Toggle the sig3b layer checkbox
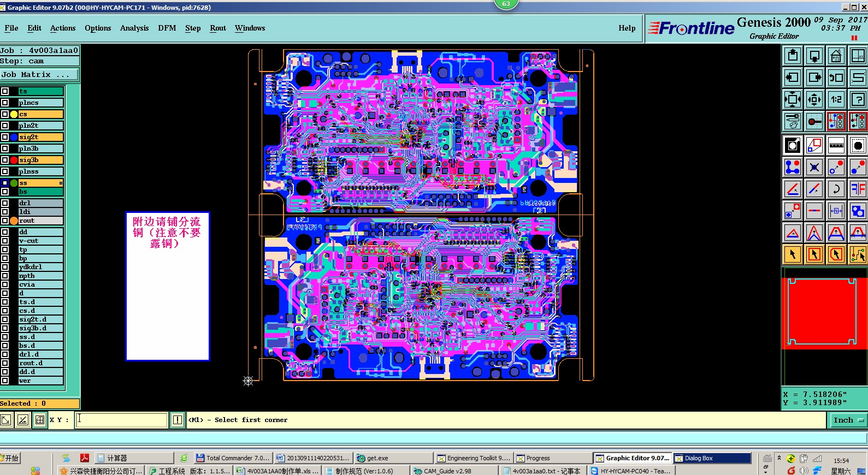 point(5,160)
